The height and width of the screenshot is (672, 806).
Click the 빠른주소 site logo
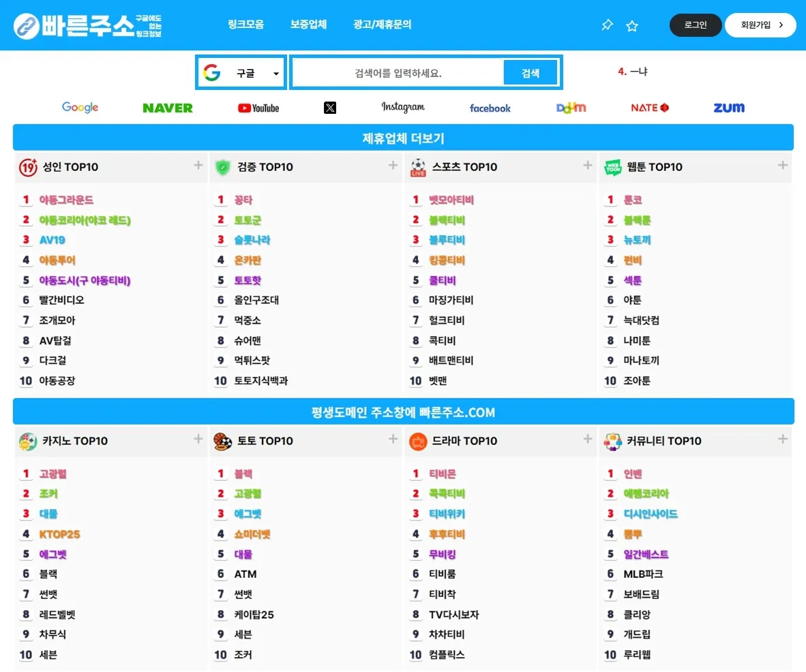[87, 25]
